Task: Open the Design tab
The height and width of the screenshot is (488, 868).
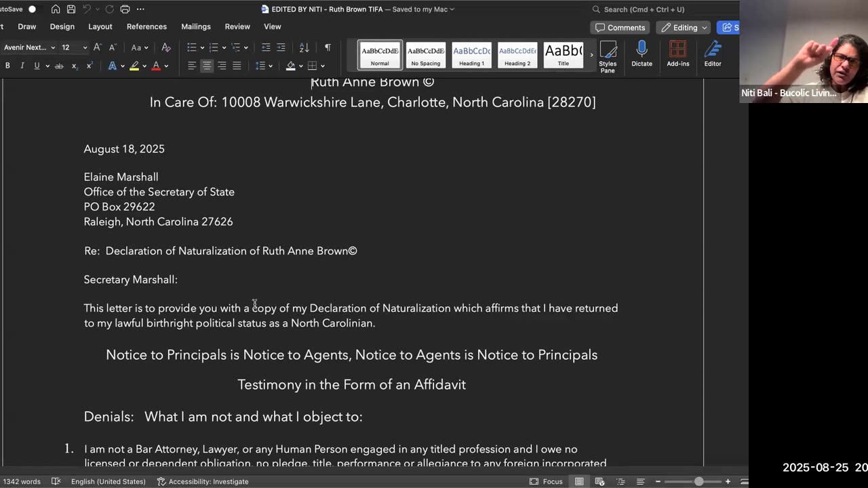Action: coord(62,26)
